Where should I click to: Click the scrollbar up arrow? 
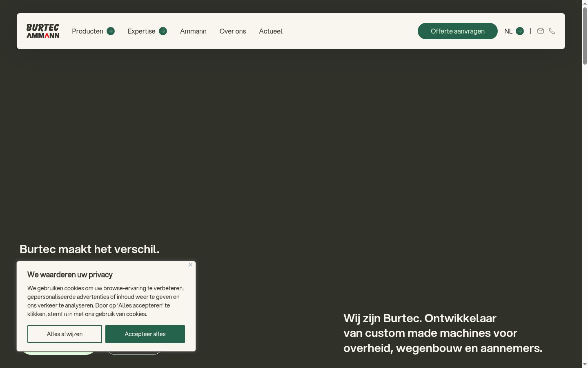[x=585, y=3]
